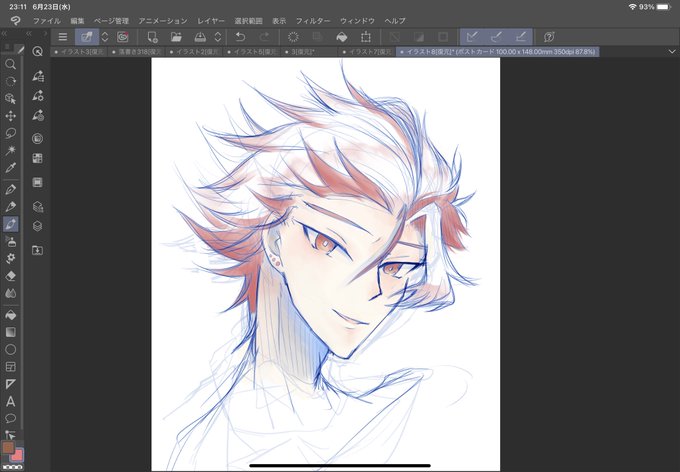The width and height of the screenshot is (680, 472).
Task: Select the transparent color strip below swatches
Action: click(x=12, y=467)
